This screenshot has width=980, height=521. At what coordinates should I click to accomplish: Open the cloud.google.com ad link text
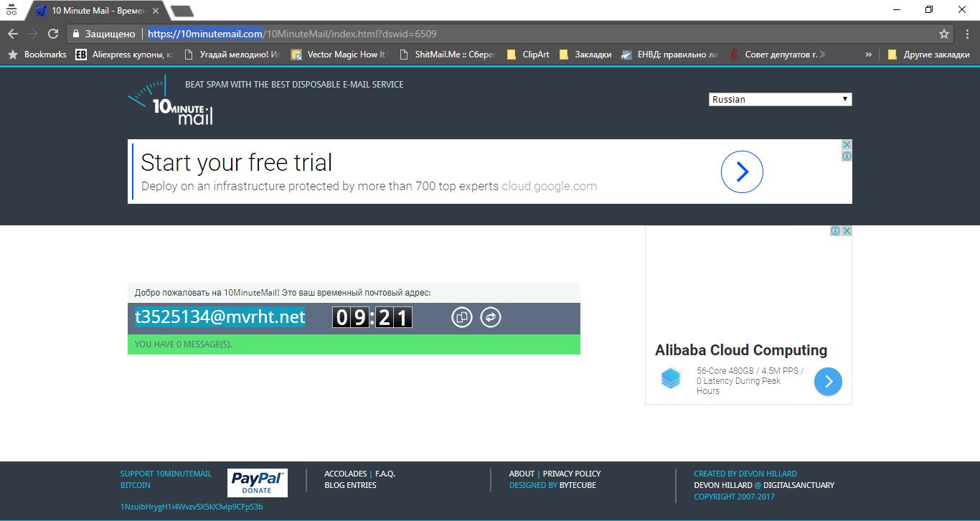click(550, 187)
